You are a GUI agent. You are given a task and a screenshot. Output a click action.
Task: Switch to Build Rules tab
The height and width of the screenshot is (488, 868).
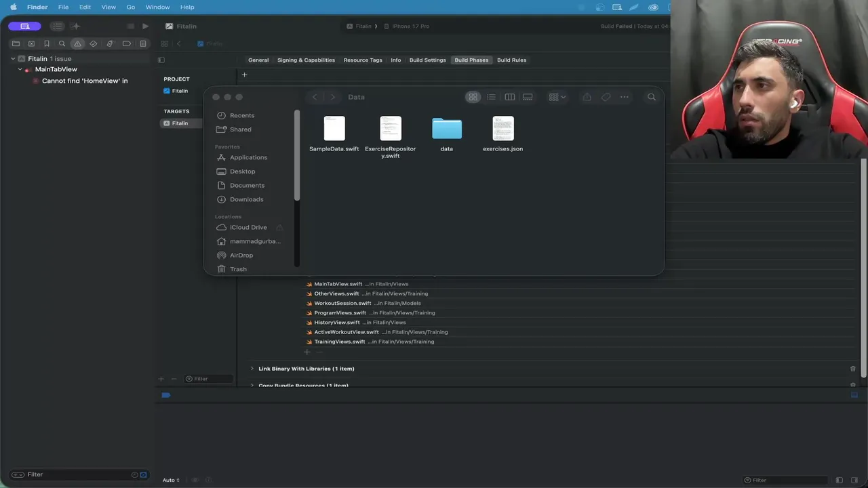click(x=512, y=60)
